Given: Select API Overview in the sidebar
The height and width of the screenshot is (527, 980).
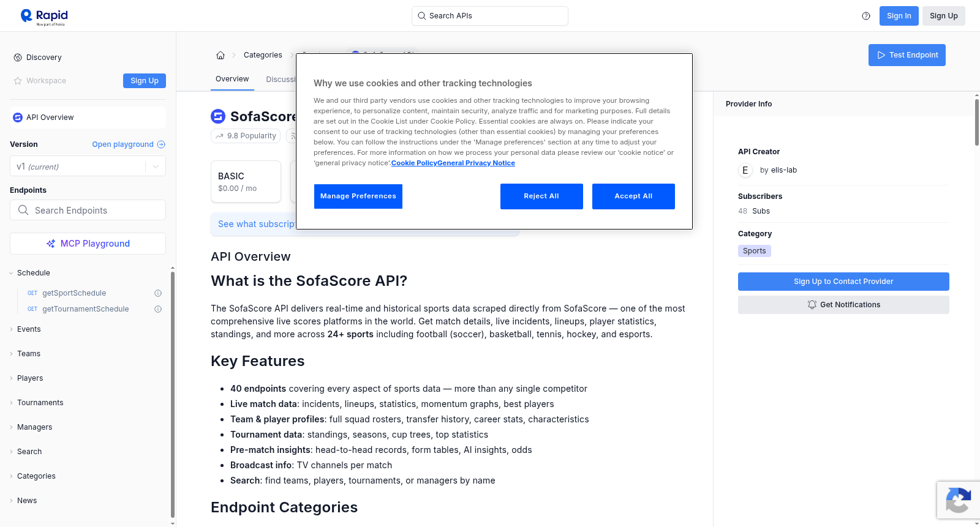Looking at the screenshot, I should click(x=88, y=118).
